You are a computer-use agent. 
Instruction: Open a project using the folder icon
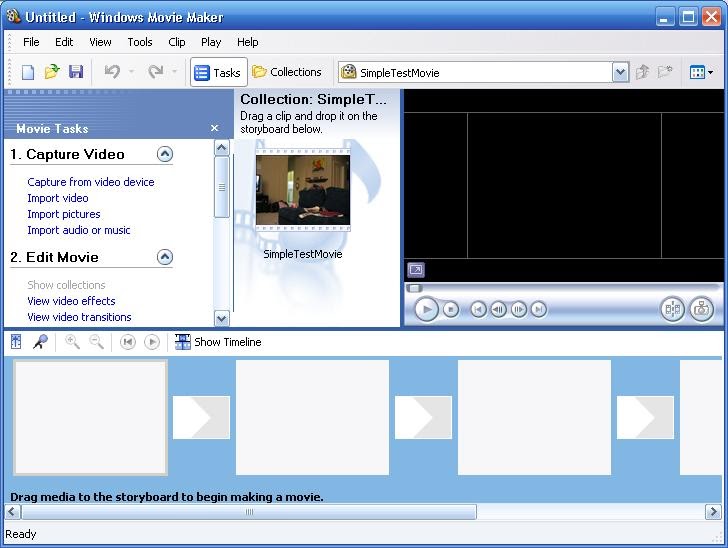(52, 72)
